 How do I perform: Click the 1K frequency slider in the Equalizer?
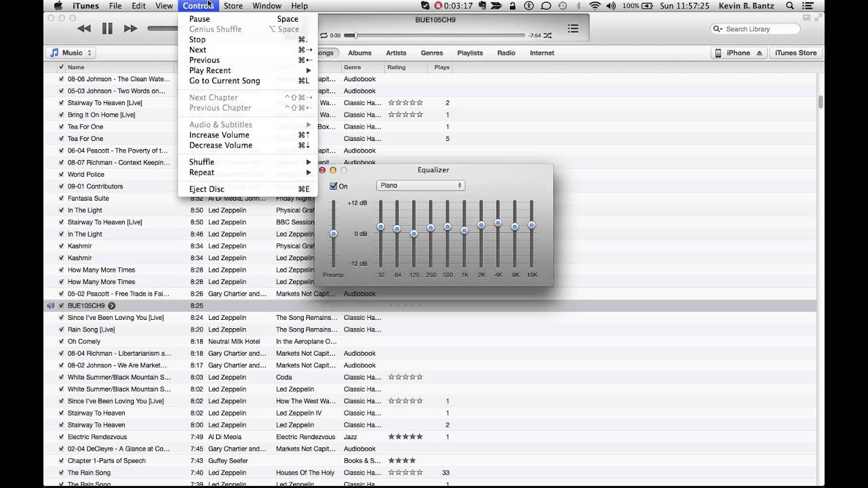click(465, 234)
